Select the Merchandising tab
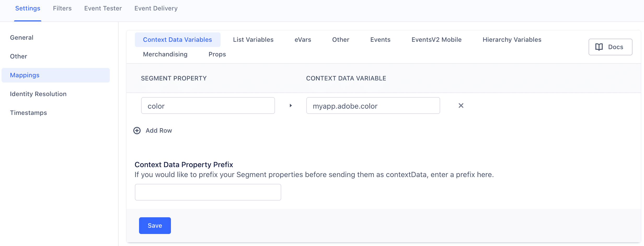 165,54
